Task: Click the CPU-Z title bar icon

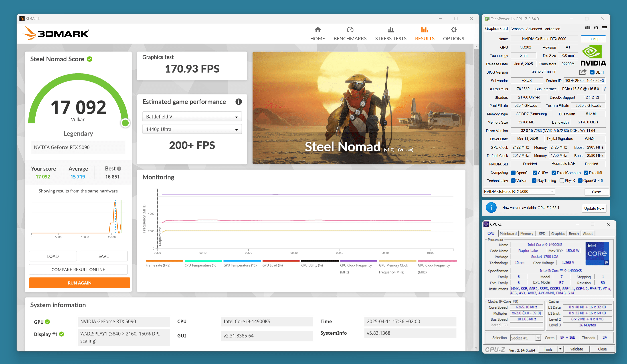Action: (x=486, y=224)
